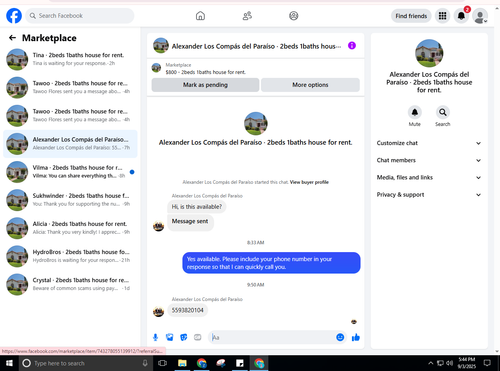
Task: Open Sukhwinder's house rental conversation
Action: coord(70,200)
